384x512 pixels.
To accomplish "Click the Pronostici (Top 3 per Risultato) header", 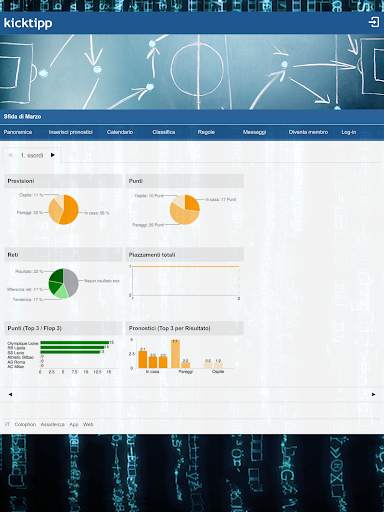I will click(185, 328).
